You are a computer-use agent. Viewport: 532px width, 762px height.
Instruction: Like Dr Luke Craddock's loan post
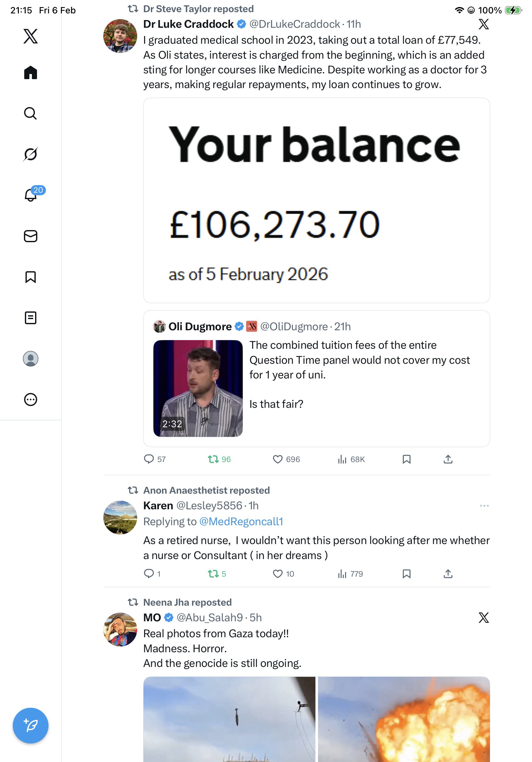click(x=277, y=459)
